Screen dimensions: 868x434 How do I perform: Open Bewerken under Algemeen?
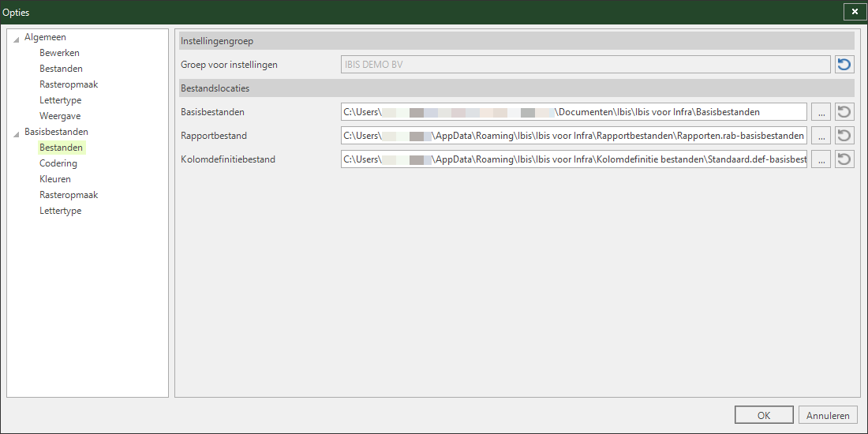[x=59, y=53]
